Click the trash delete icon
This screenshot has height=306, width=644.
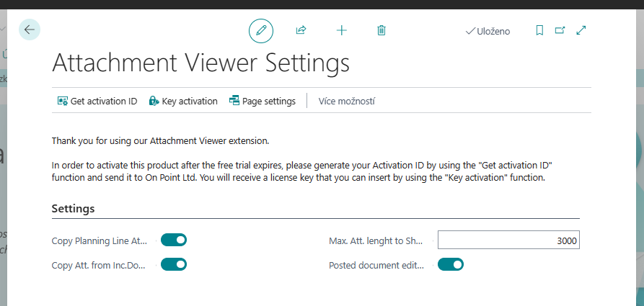coord(381,30)
